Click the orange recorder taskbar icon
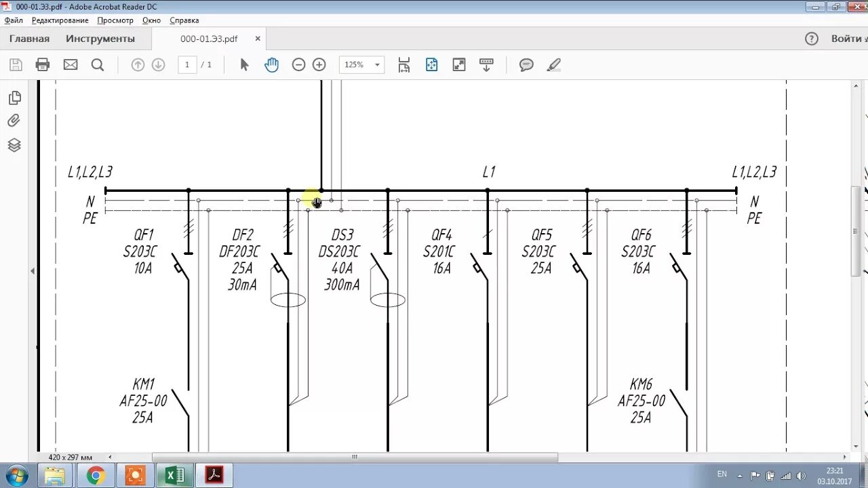Viewport: 868px width, 488px height. pos(135,476)
